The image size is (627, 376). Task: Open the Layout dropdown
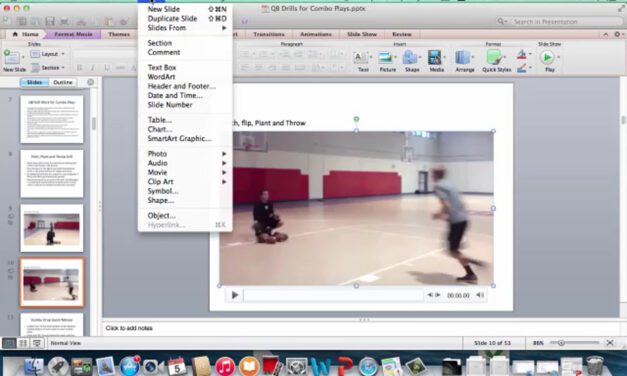pyautogui.click(x=47, y=54)
